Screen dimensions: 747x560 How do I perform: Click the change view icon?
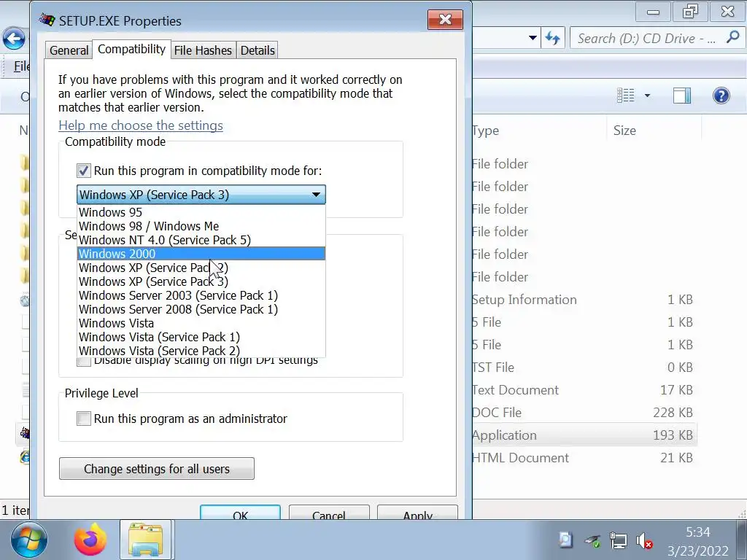coord(625,96)
